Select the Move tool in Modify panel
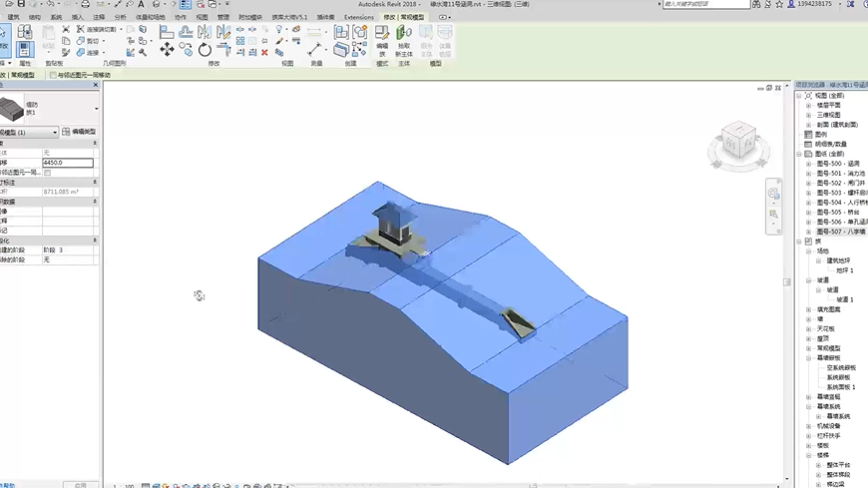This screenshot has width=868, height=488. pyautogui.click(x=167, y=50)
